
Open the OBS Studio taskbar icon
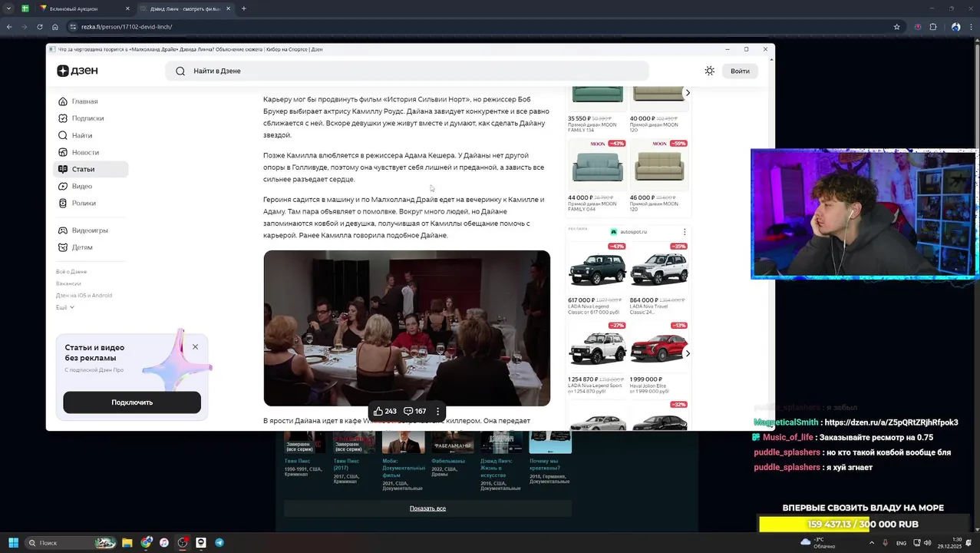[x=183, y=542]
